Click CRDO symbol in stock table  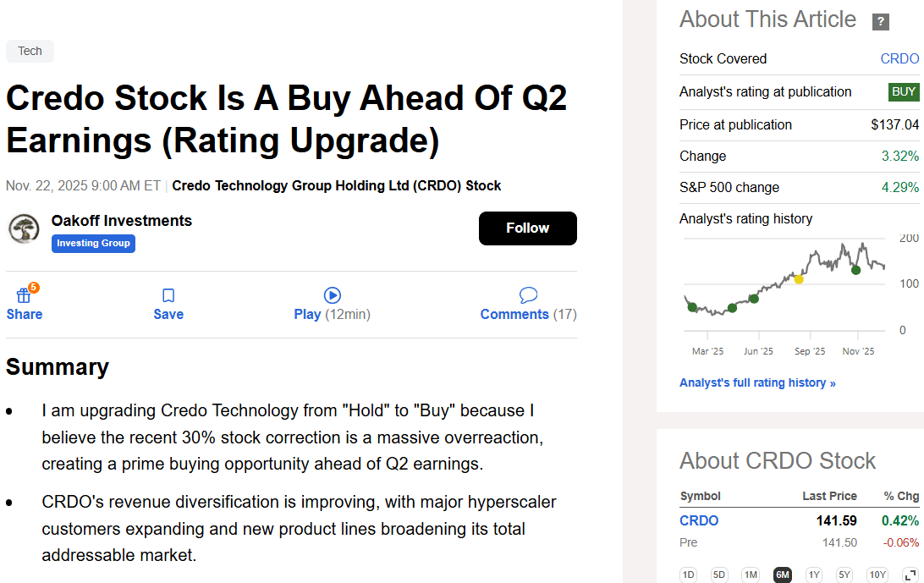coord(699,520)
